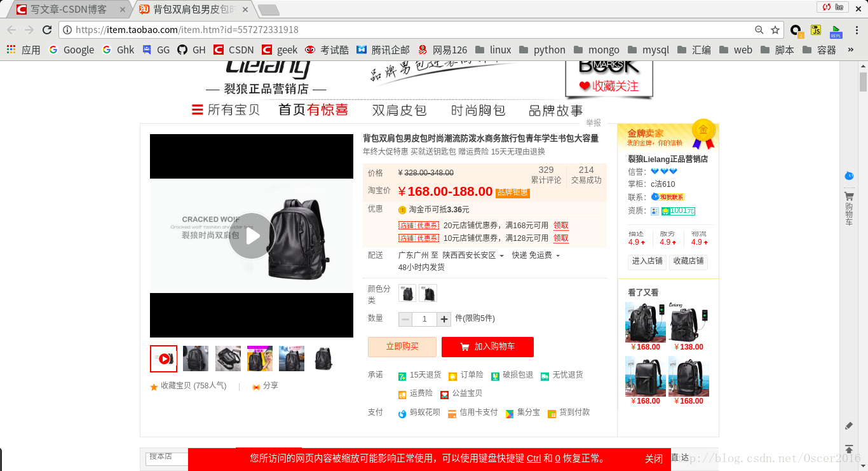Expand the linux bookmark folder
Screen dimensions: 868x471
coord(493,50)
